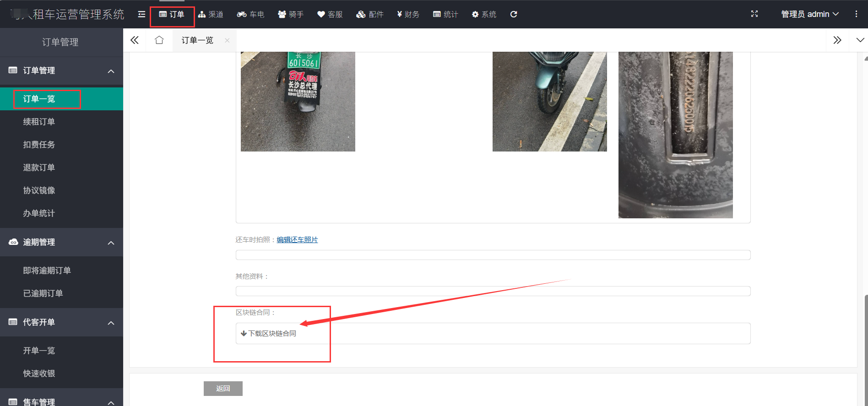
Task: Open license plate scooter photo
Action: [x=298, y=102]
